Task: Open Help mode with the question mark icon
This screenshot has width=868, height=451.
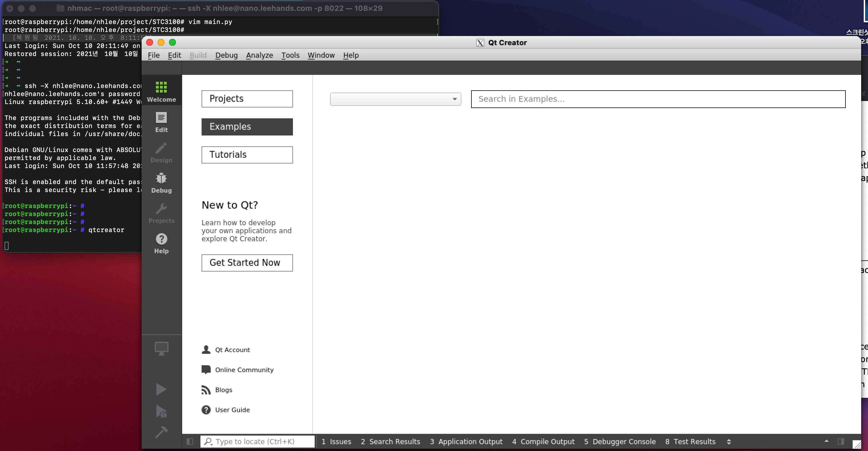Action: point(161,244)
